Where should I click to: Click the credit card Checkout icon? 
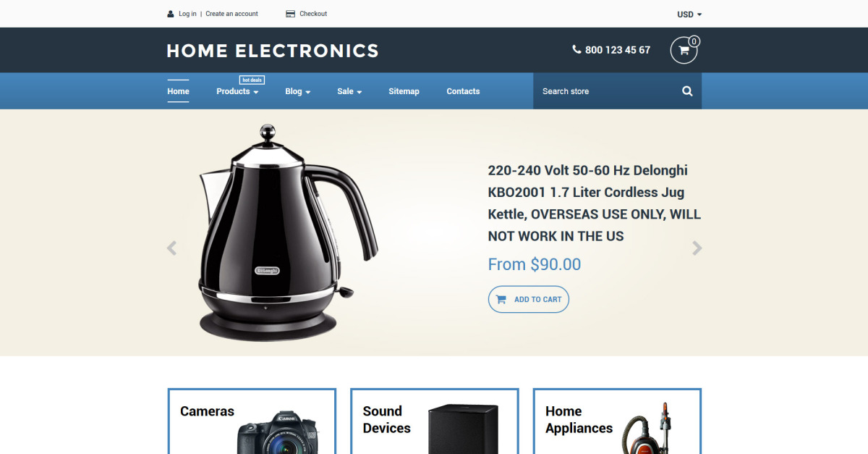tap(290, 14)
